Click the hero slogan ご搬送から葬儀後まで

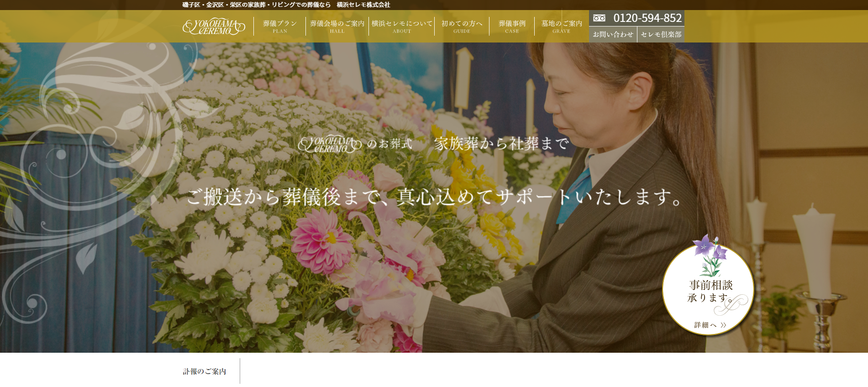pos(434,197)
